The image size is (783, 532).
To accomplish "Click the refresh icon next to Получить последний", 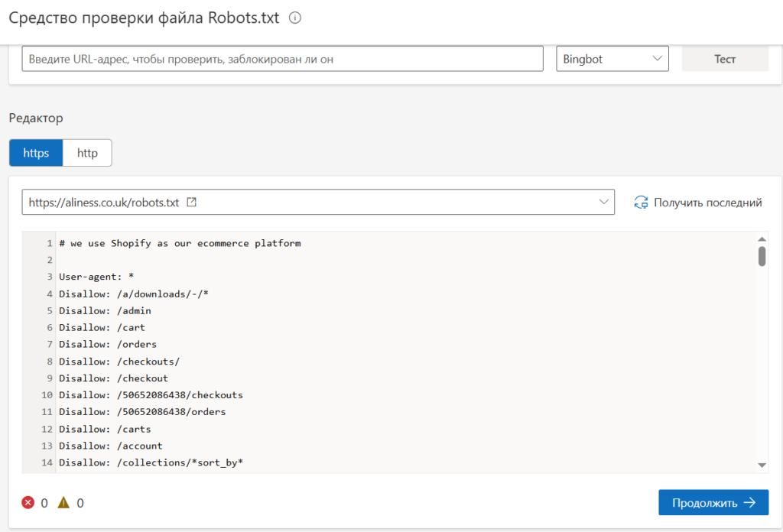I will coord(641,202).
